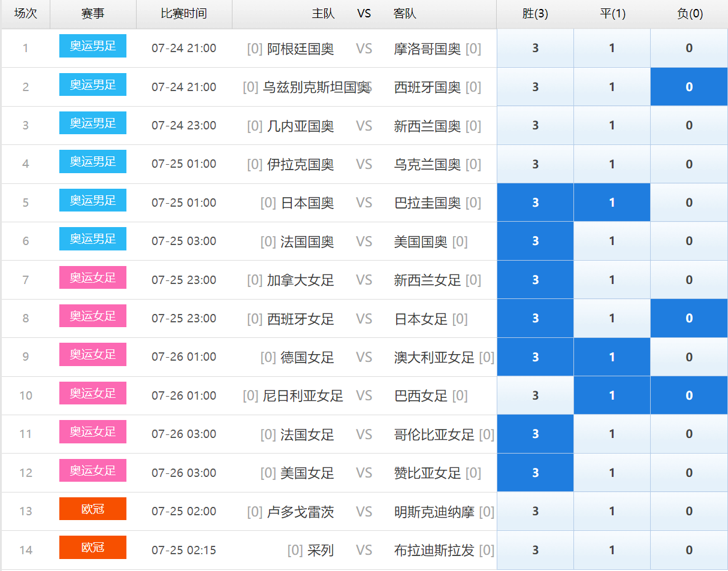Select draw (1) for 卢多戈雷茨 vs 明斯克迪纳摩

612,511
